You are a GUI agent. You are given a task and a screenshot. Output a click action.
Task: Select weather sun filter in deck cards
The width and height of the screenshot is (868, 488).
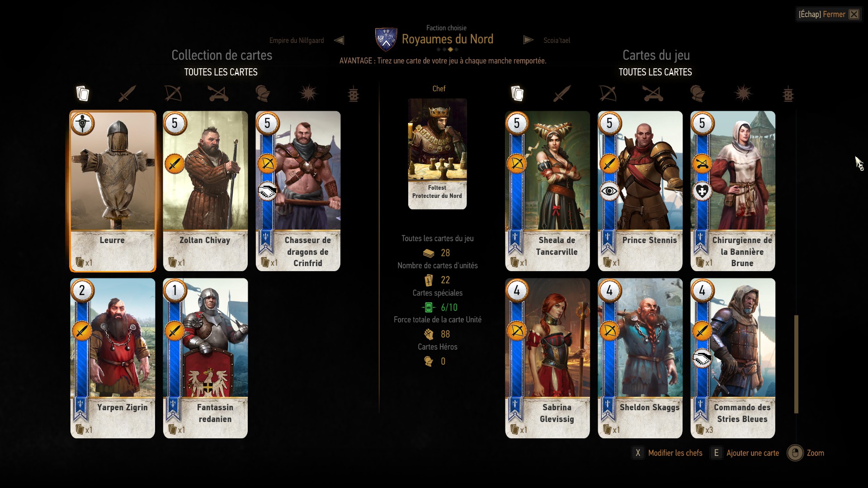click(743, 94)
